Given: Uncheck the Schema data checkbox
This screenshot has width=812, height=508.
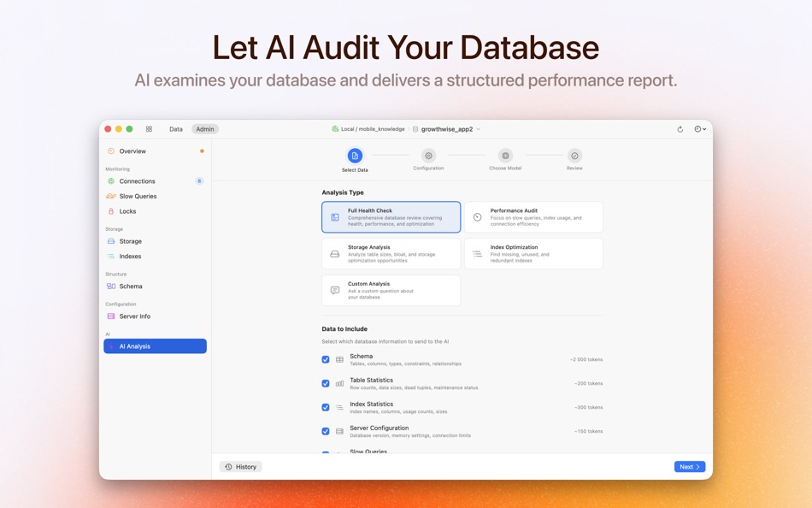Looking at the screenshot, I should point(325,359).
